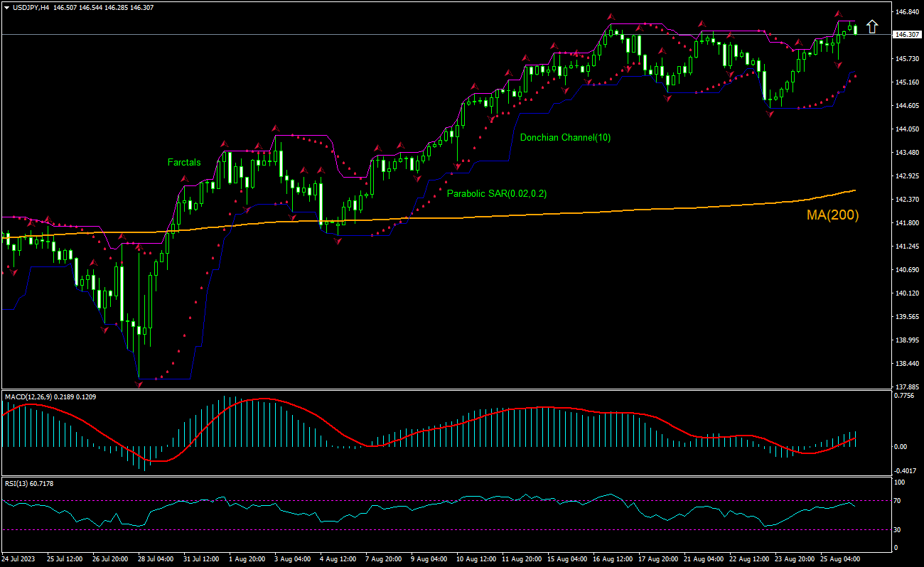The height and width of the screenshot is (567, 924).
Task: Click the large blue up arrow object
Action: (873, 26)
